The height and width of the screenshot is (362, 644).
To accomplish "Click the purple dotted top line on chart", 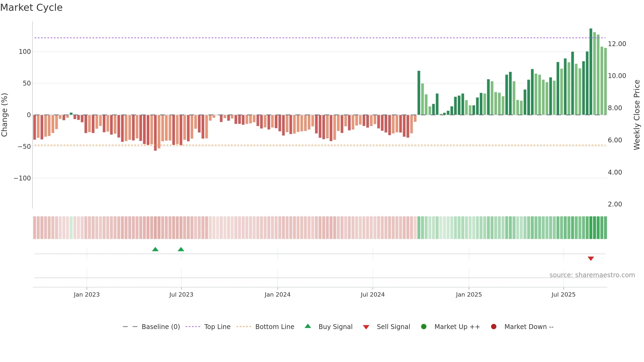I will tap(320, 38).
